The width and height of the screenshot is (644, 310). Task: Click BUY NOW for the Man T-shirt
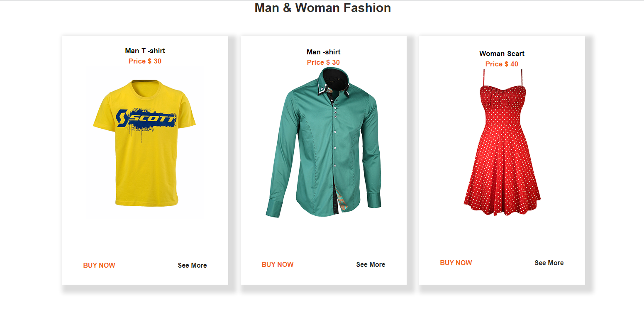point(99,265)
